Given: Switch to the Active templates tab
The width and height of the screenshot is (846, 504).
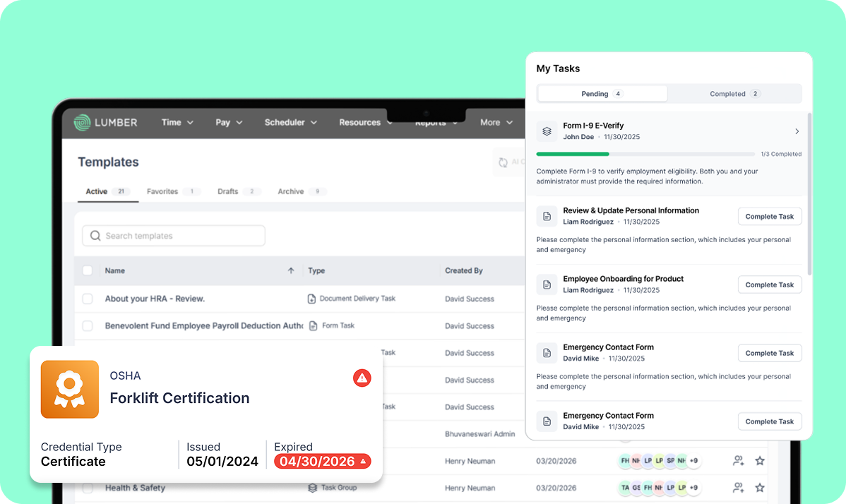Looking at the screenshot, I should [x=107, y=191].
